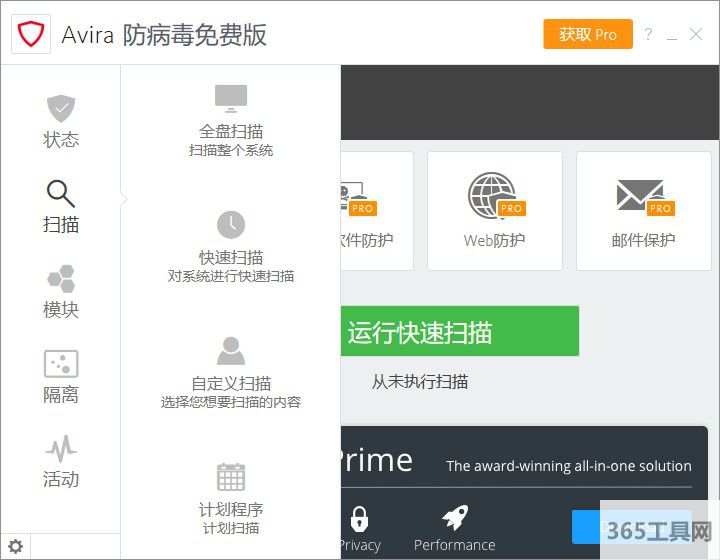Open the 状态 status sidebar tab
The height and width of the screenshot is (560, 720).
tap(61, 122)
